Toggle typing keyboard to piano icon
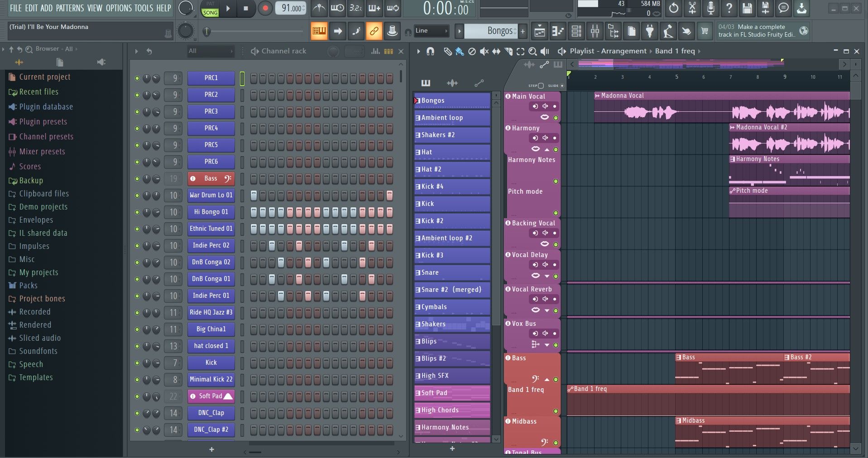This screenshot has width=868, height=458. (319, 31)
